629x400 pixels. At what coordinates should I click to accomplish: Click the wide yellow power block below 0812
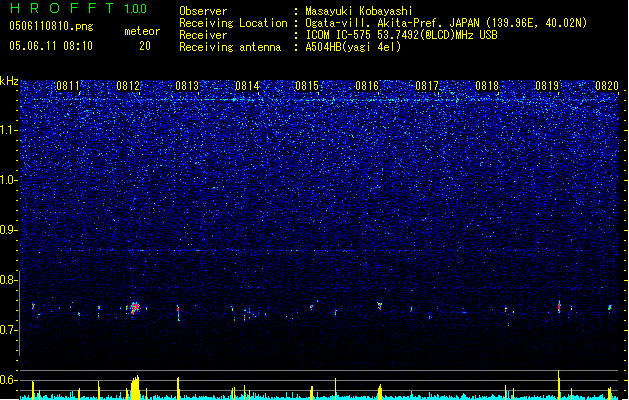point(135,388)
